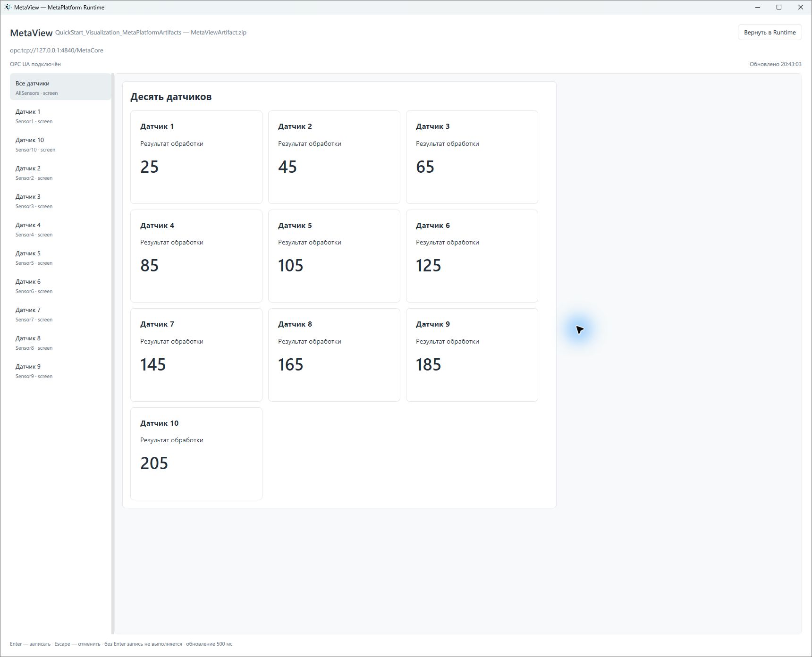812x657 pixels.
Task: Select sidebar entry Sensor4 · screen
Action: tap(60, 229)
